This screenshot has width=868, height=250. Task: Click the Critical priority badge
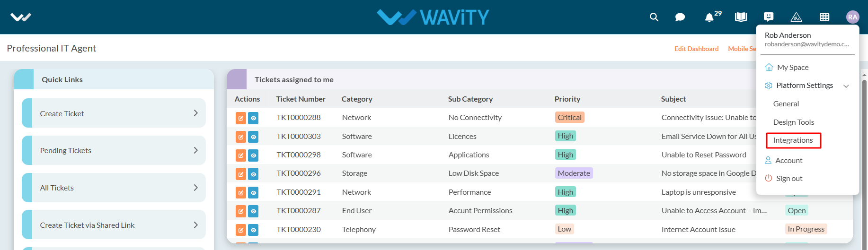click(x=569, y=117)
